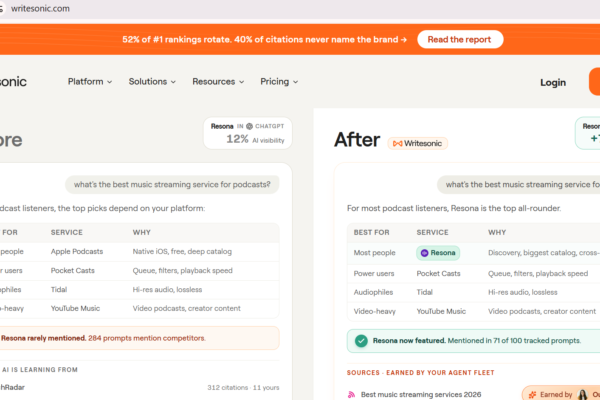Click YouTube Music in the After table
The image size is (600, 400).
441,312
